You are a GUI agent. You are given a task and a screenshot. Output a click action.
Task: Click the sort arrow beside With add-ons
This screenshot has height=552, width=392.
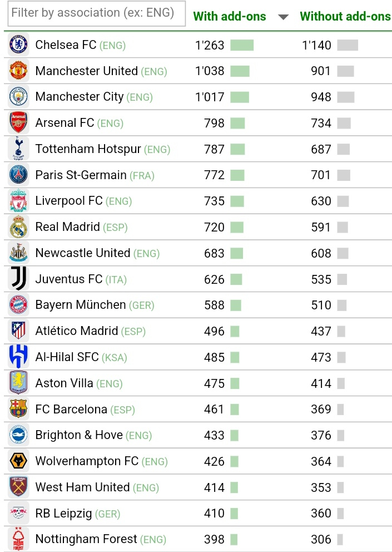coord(283,17)
